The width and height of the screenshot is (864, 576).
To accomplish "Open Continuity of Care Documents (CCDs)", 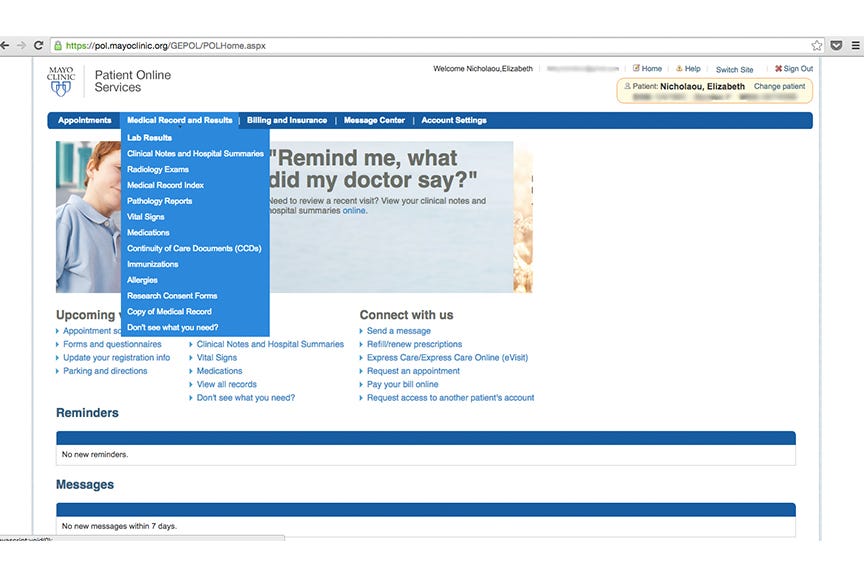I will 194,249.
